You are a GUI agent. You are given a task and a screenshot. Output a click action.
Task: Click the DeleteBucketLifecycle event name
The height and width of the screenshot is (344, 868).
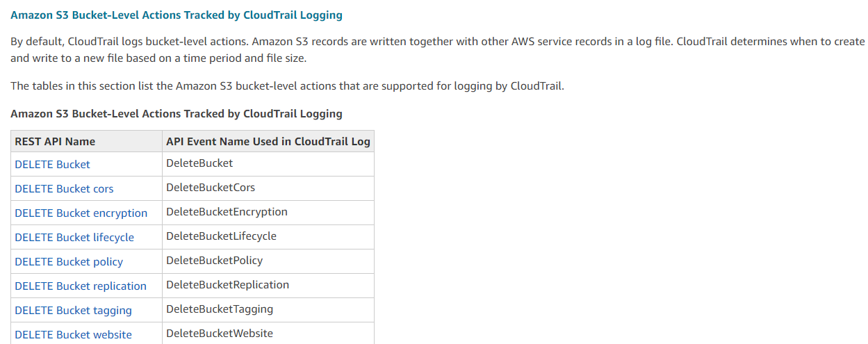tap(221, 236)
